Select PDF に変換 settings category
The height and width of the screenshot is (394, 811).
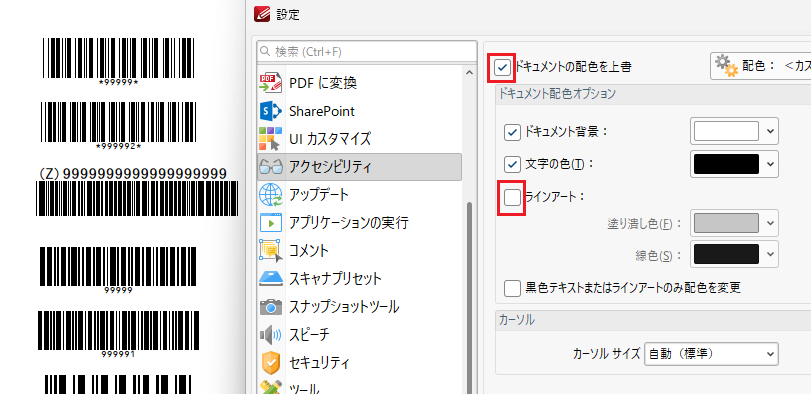click(359, 83)
